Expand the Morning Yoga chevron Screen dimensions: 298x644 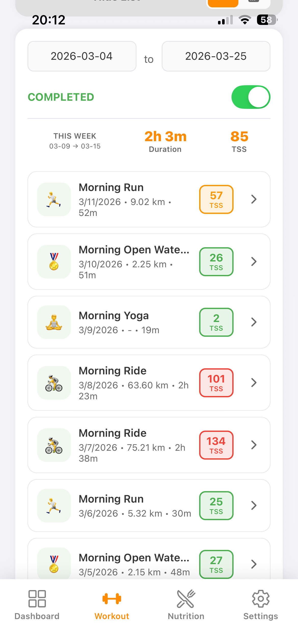254,322
